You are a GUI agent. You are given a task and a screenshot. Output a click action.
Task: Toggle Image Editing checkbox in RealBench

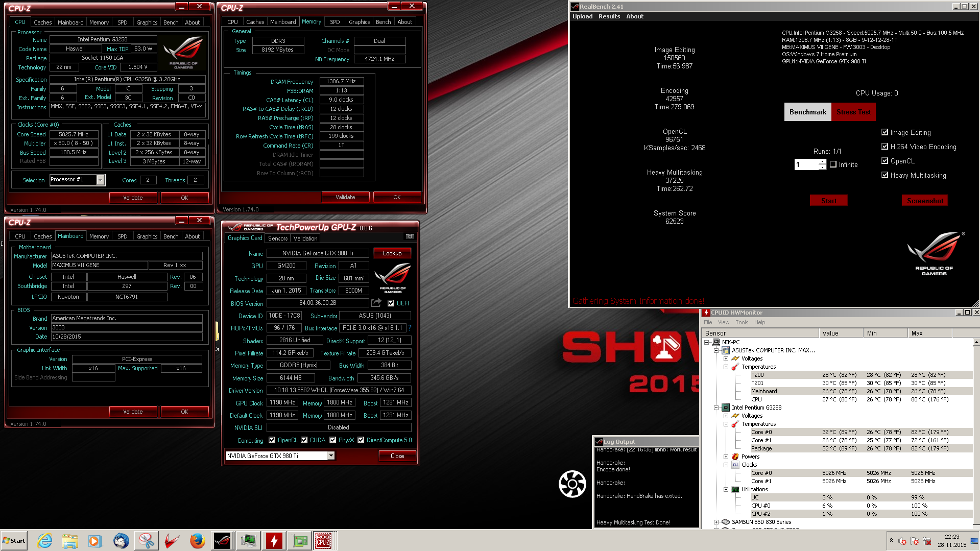(x=885, y=132)
